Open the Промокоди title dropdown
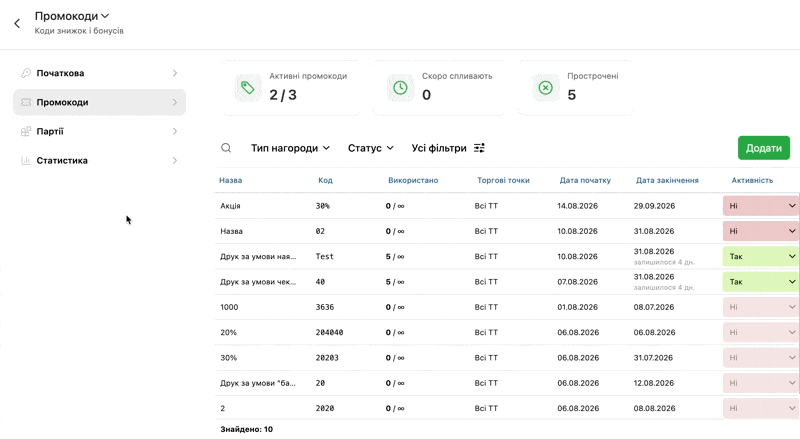 (x=72, y=16)
